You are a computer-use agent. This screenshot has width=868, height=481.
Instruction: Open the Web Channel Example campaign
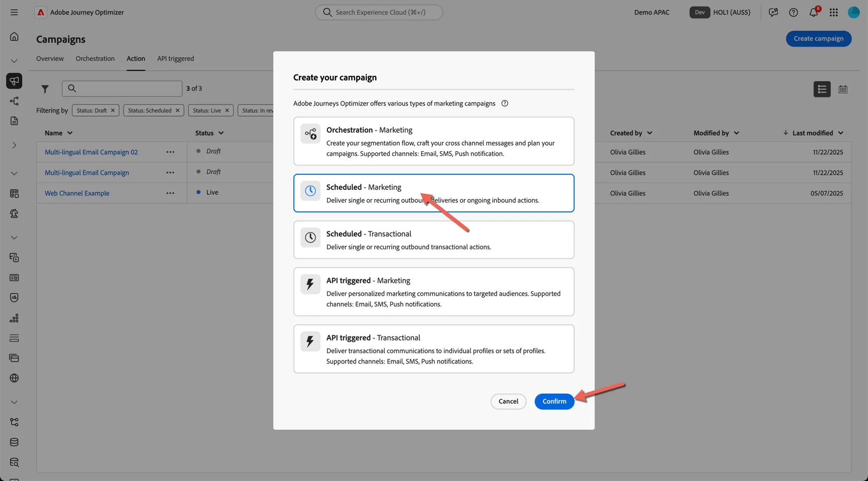[x=77, y=193]
